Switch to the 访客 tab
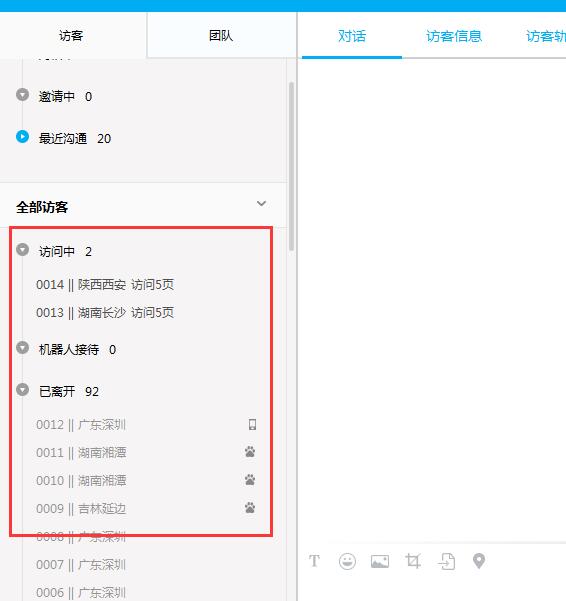The height and width of the screenshot is (601, 566). point(71,36)
